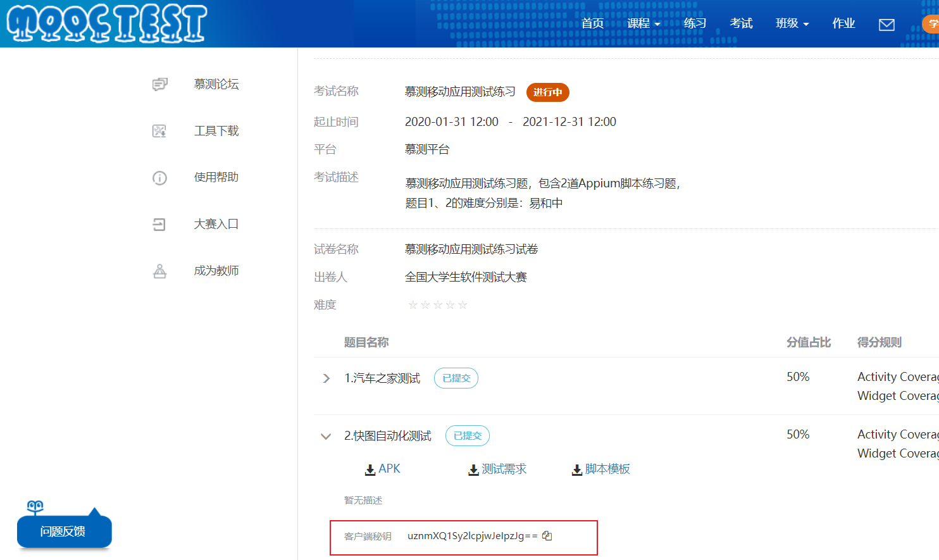
Task: Expand the 1.汽车之家测试 row
Action: click(326, 378)
